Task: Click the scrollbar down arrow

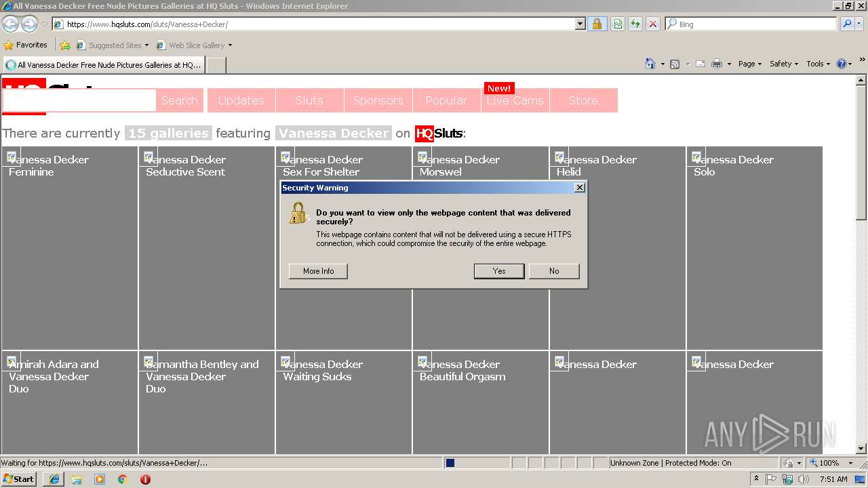Action: pos(861,449)
